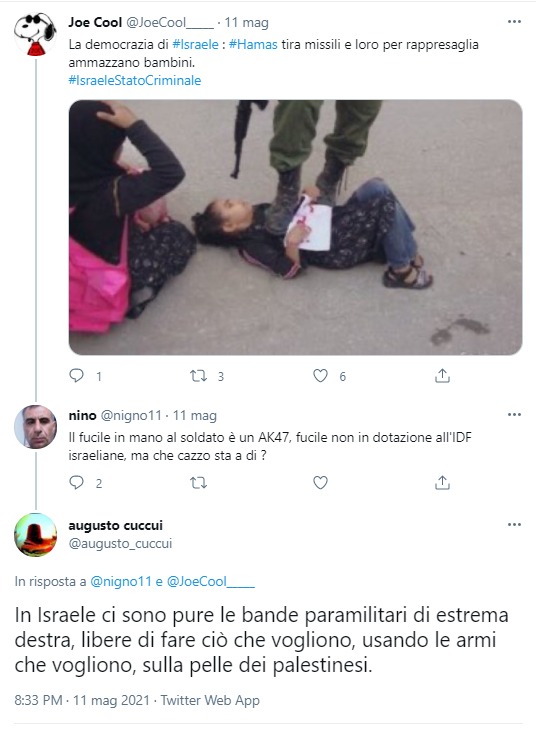Like Joe Cool's tweet
536x734 pixels.
click(x=320, y=375)
